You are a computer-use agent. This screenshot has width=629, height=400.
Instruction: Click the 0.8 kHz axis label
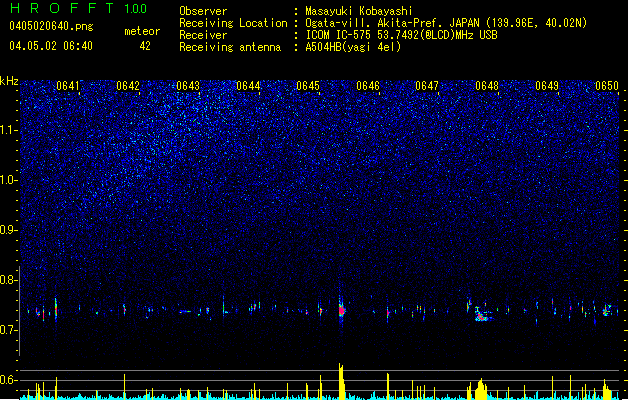point(8,280)
